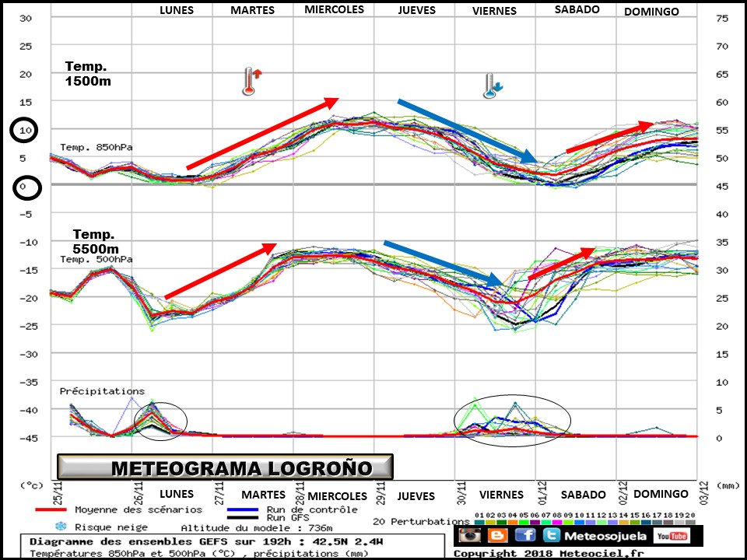This screenshot has width=747, height=560.
Task: Click the Précipitations series label
Action: pos(102,391)
